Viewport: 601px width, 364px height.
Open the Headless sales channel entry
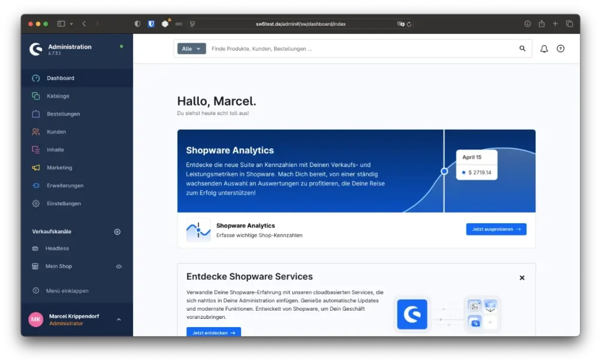pyautogui.click(x=58, y=248)
